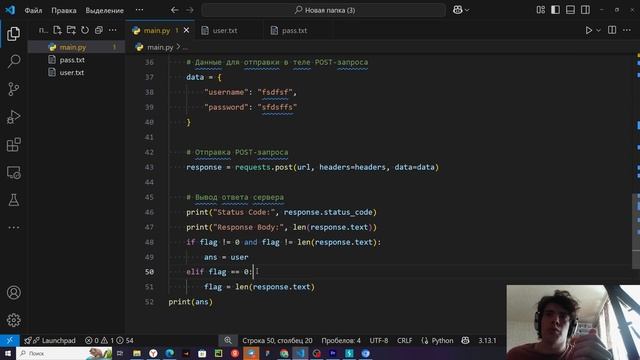Screen dimensions: 640x360
Task: Open the Extensions view
Action: point(13,144)
